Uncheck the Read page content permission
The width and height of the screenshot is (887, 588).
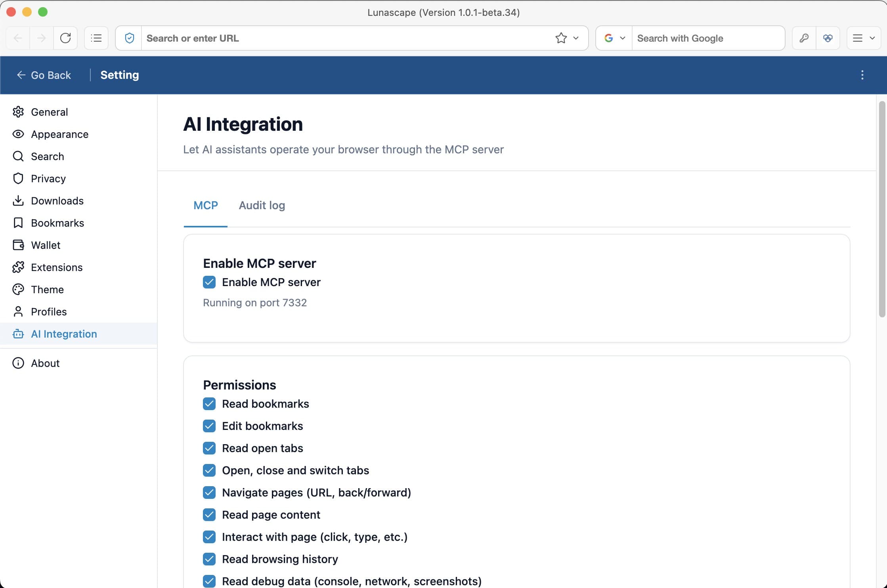(x=209, y=515)
